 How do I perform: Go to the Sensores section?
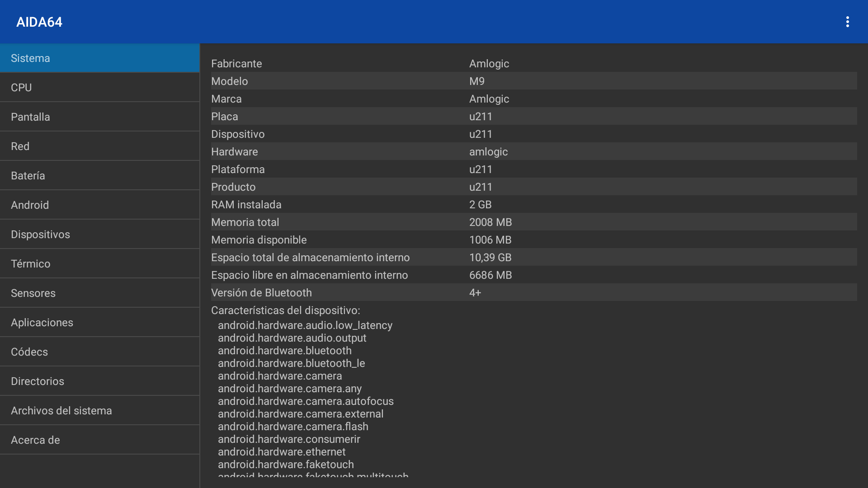(99, 293)
